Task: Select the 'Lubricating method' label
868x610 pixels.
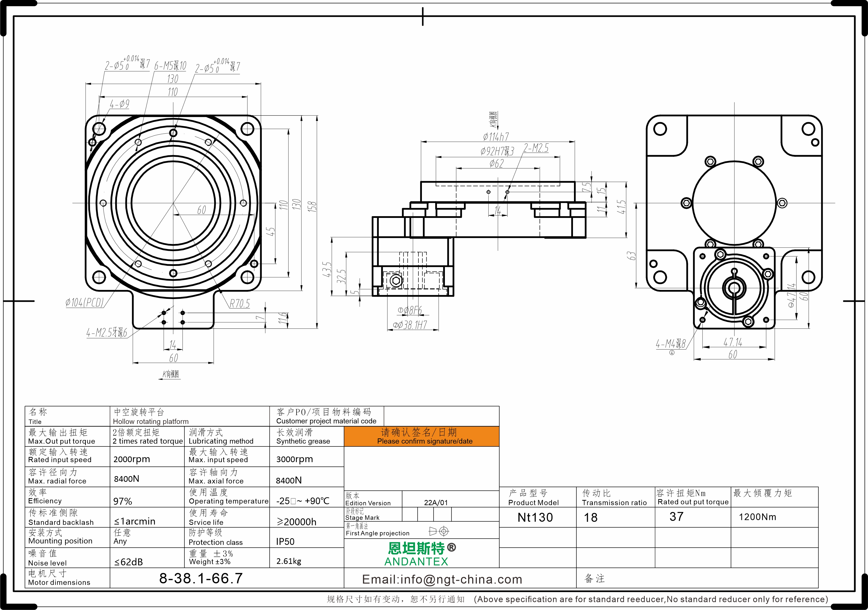Action: [221, 441]
